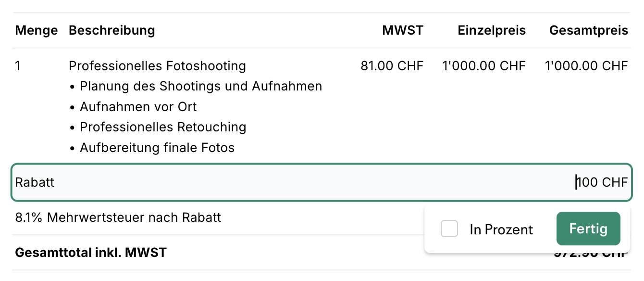Click the Menge column header
Screen dimensions: 644x281
pos(37,30)
